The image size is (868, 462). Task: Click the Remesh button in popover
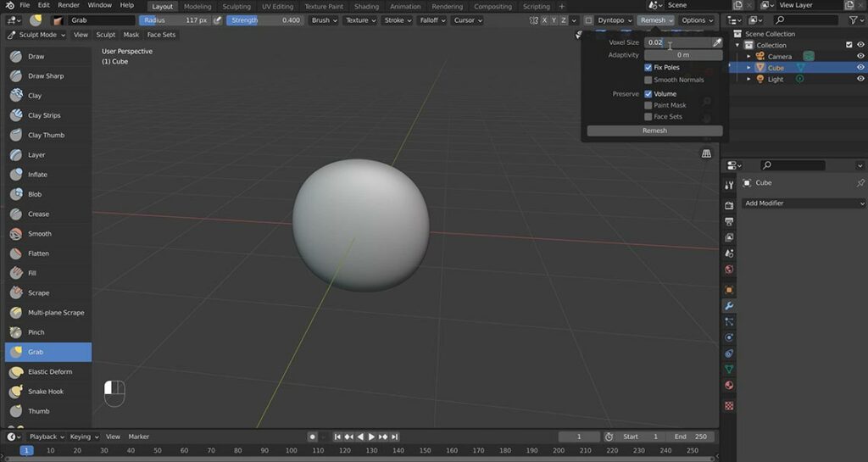point(655,131)
